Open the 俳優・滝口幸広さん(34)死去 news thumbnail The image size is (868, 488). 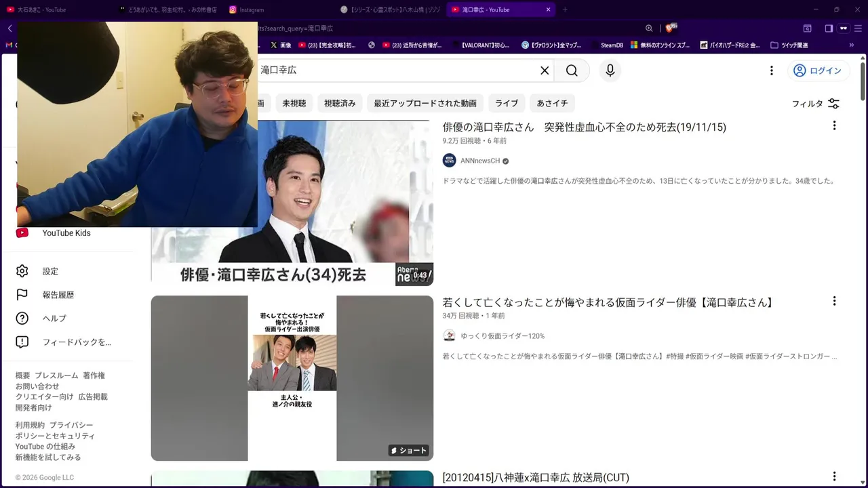(x=292, y=203)
